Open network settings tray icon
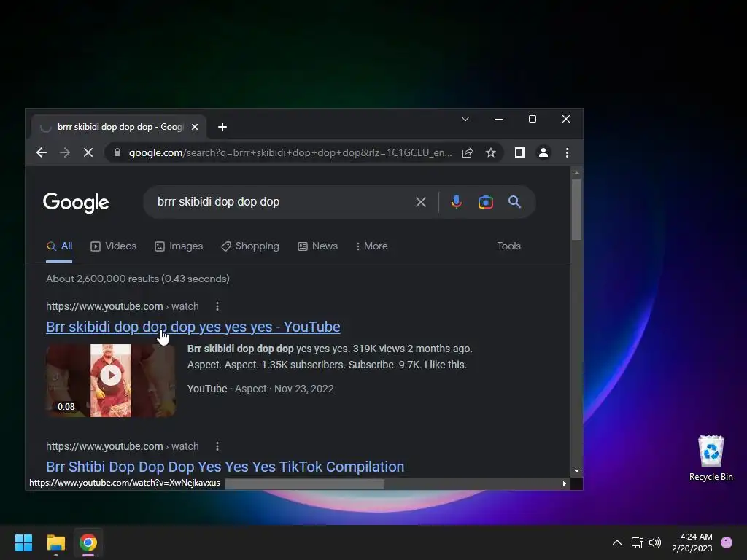 (x=637, y=542)
